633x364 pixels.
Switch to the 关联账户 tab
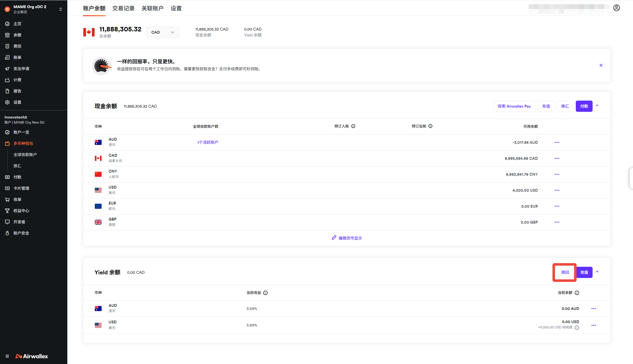152,8
